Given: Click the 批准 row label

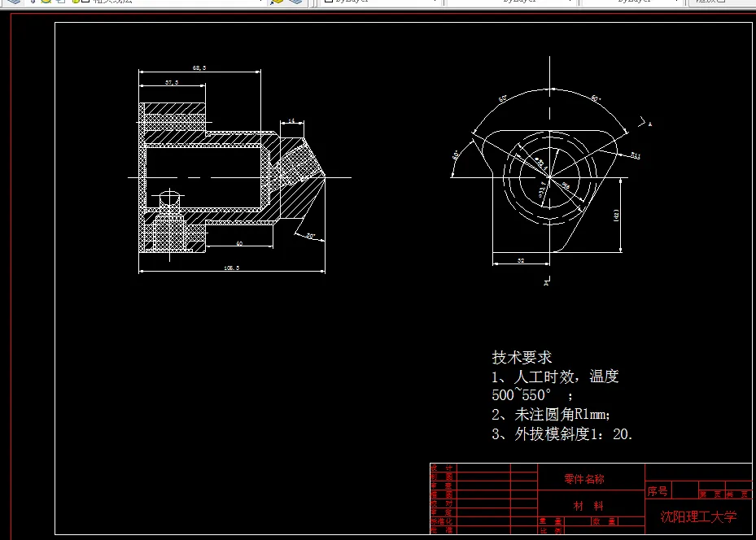Looking at the screenshot, I should click(441, 530).
